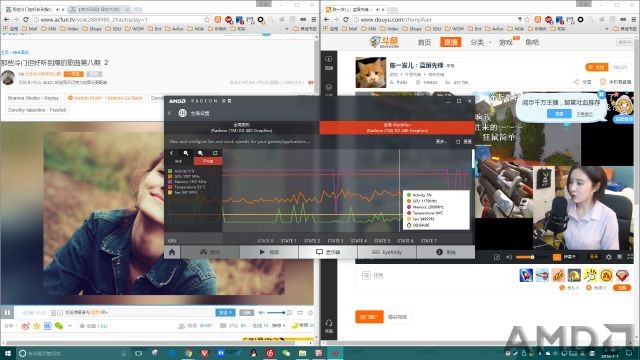Toggle the Activity graph color checkbox

(170, 171)
